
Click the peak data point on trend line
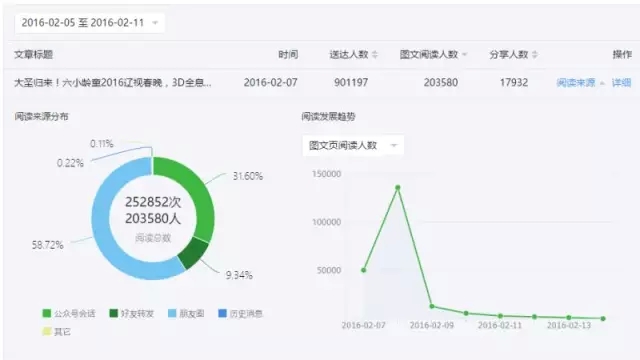[398, 188]
